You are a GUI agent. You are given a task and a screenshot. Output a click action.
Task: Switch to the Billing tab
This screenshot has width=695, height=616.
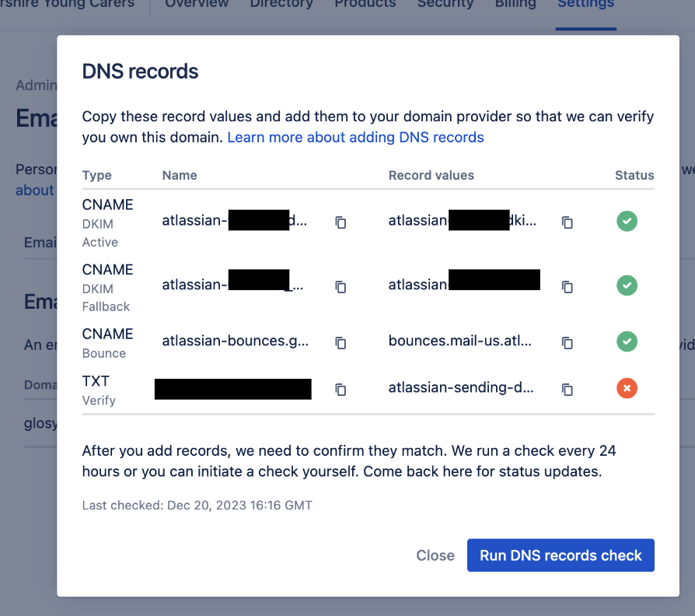click(x=515, y=5)
